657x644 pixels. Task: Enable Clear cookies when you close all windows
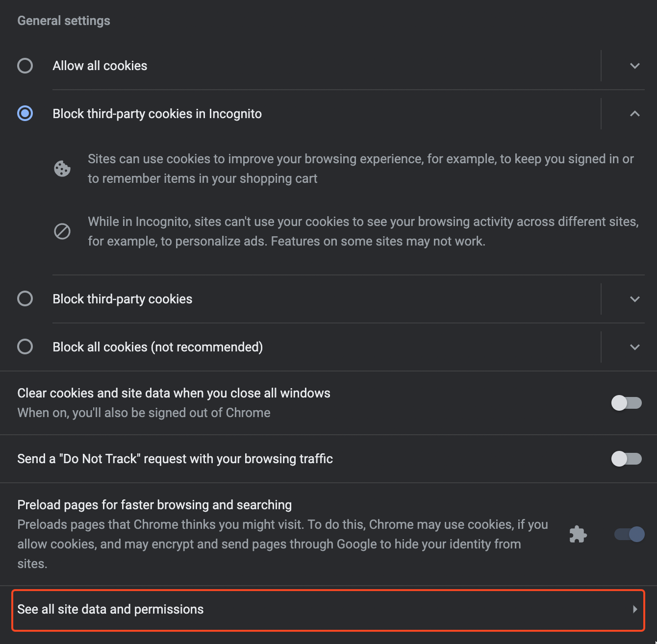point(627,403)
